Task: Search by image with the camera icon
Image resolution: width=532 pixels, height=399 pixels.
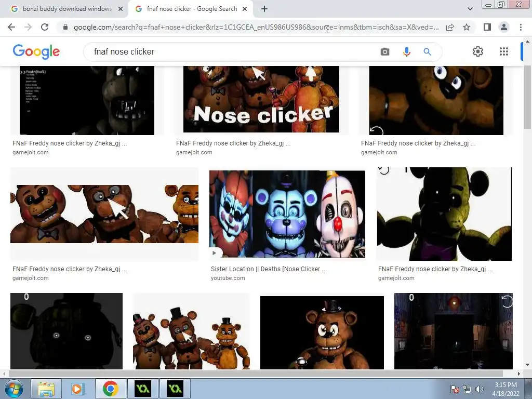Action: point(385,51)
